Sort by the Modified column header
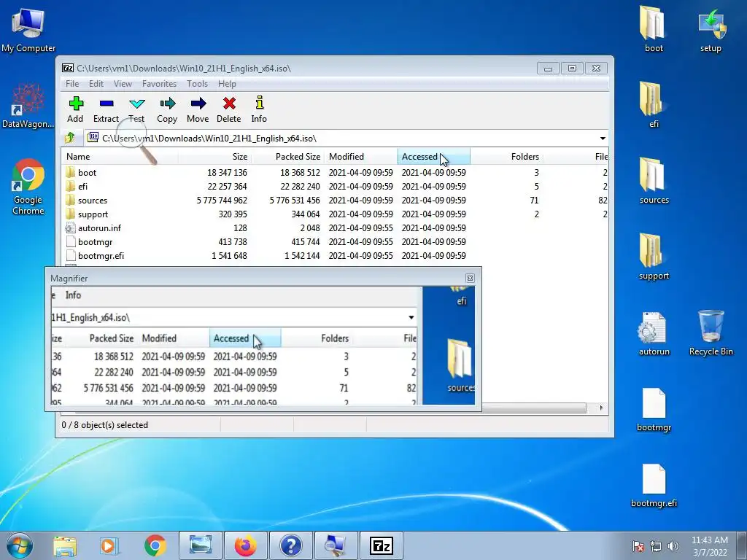 [360, 157]
